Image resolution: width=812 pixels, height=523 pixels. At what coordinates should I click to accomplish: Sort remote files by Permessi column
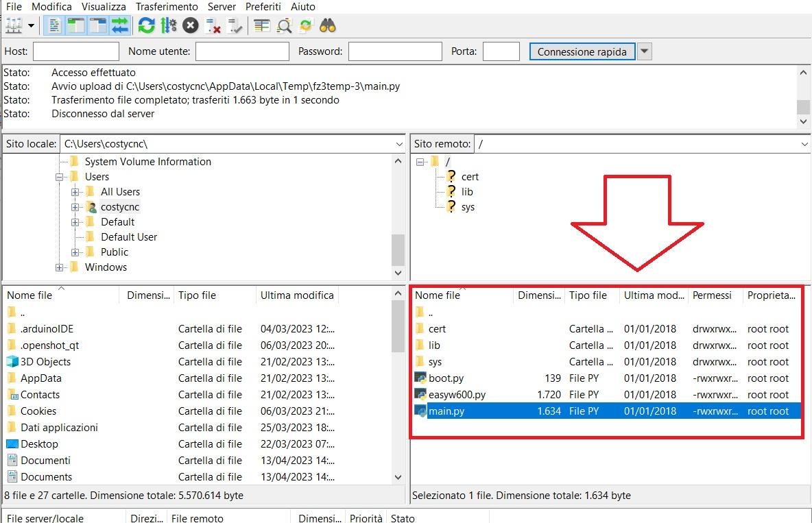click(x=715, y=295)
